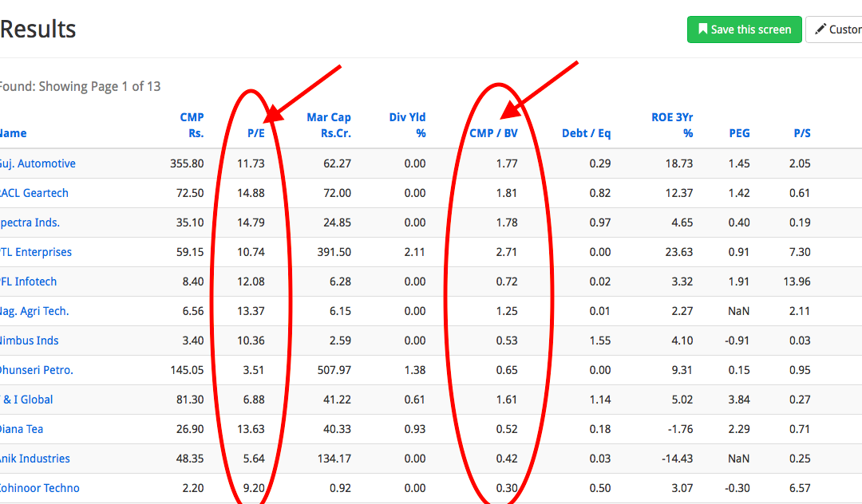Click Mar Cap value 72.00
This screenshot has height=504, width=862.
point(337,193)
